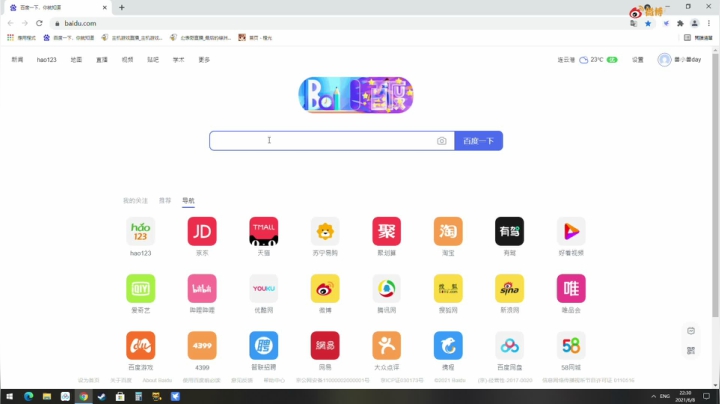Click the baidu.com address bar
Screen dimensions: 720x404
tap(338, 23)
